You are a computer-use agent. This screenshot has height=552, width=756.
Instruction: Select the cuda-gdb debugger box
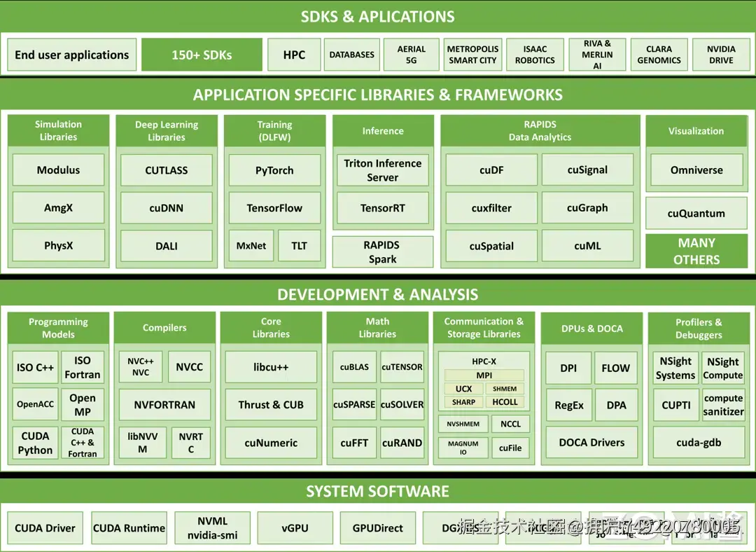(699, 443)
